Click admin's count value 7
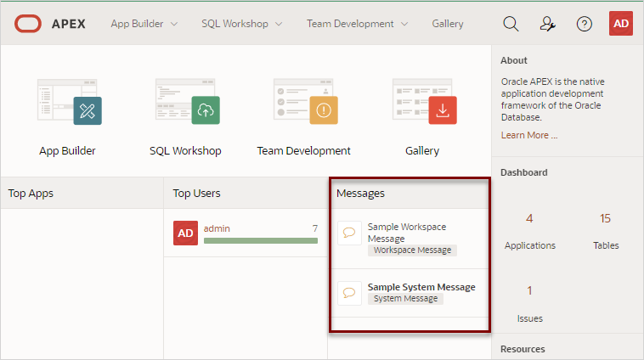This screenshot has width=644, height=360. pyautogui.click(x=315, y=228)
